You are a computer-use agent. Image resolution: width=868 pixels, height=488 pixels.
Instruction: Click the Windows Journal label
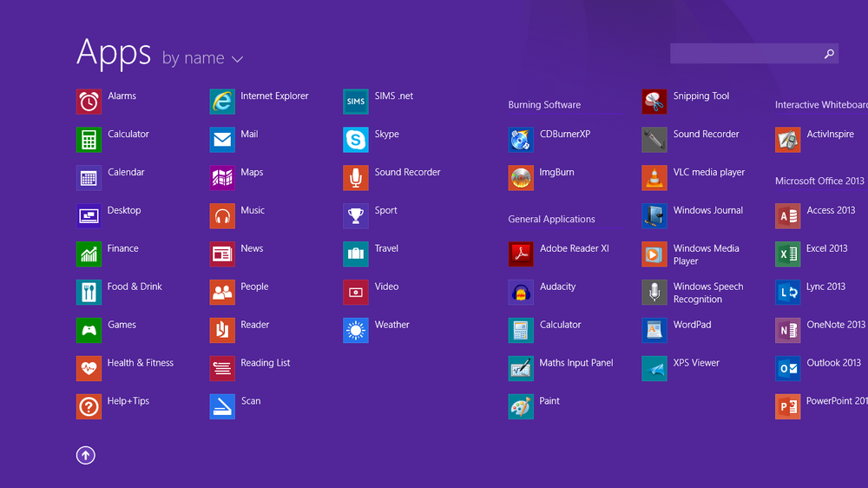[x=708, y=210]
